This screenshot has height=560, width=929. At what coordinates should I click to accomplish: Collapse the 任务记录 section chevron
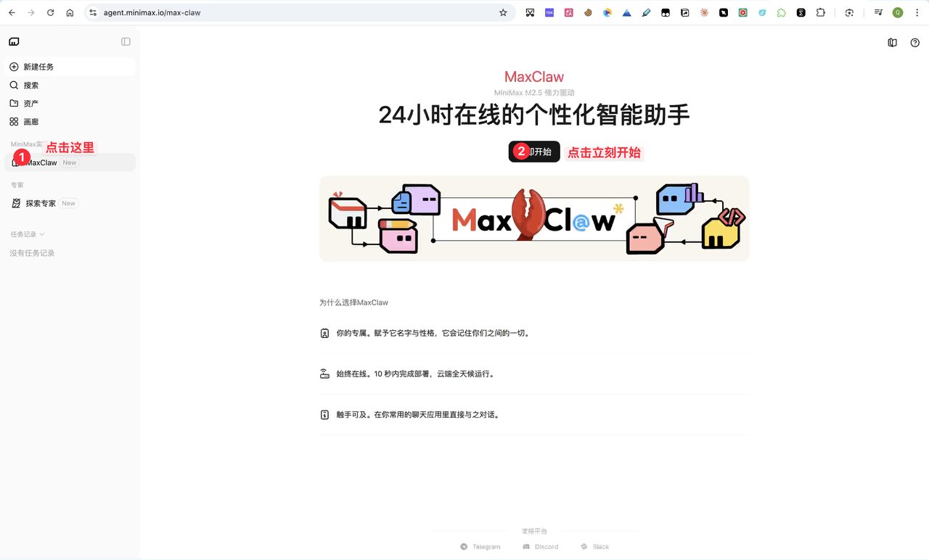point(42,234)
